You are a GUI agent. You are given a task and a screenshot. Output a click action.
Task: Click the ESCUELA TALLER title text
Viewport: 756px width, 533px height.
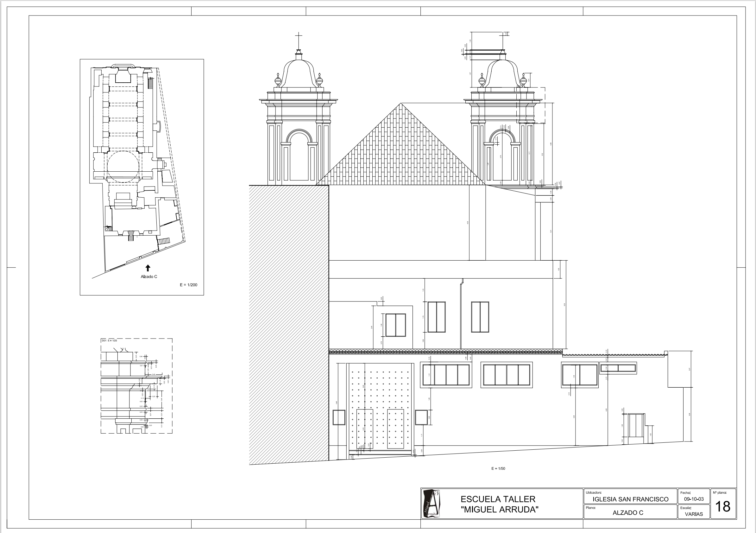point(498,499)
